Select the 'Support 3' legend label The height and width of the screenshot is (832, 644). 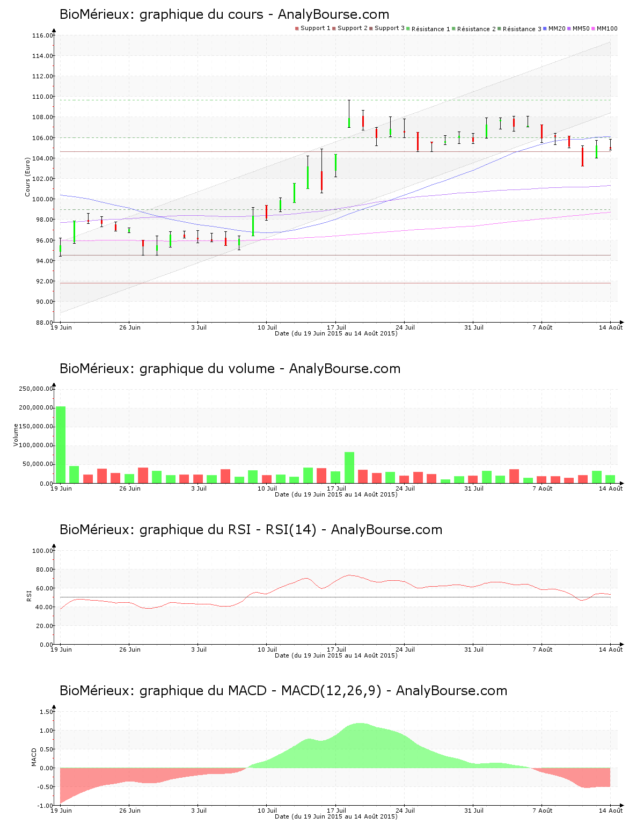pyautogui.click(x=389, y=28)
